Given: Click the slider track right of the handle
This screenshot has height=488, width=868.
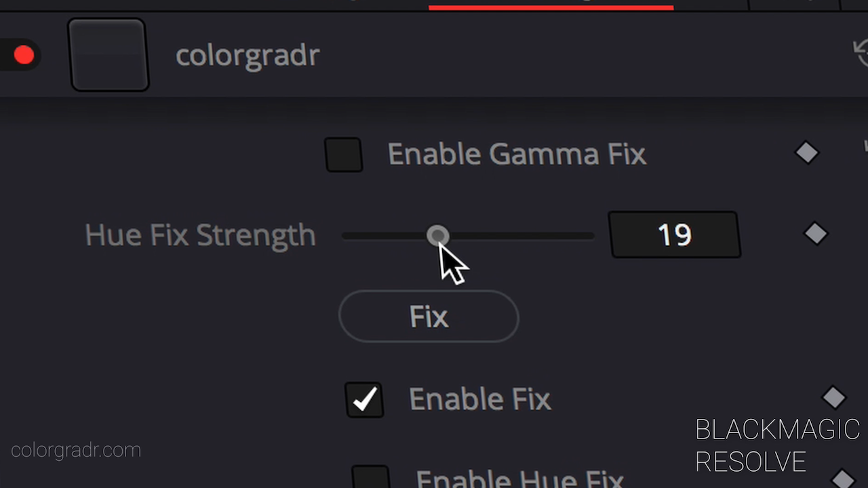Looking at the screenshot, I should [529, 235].
